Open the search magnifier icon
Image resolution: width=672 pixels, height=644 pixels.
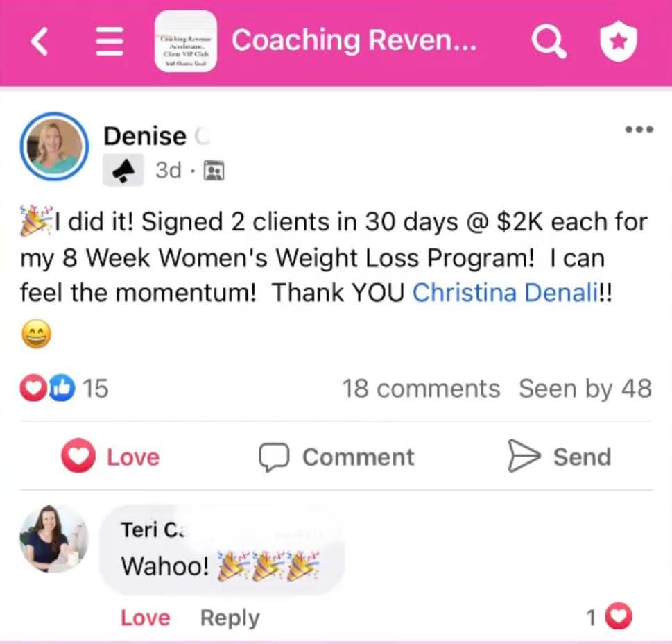click(549, 41)
